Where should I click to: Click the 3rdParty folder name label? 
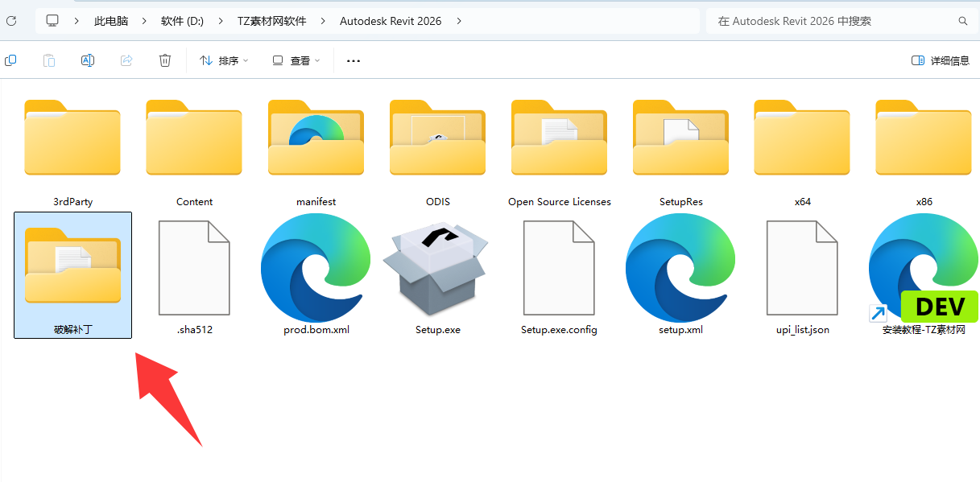click(72, 202)
